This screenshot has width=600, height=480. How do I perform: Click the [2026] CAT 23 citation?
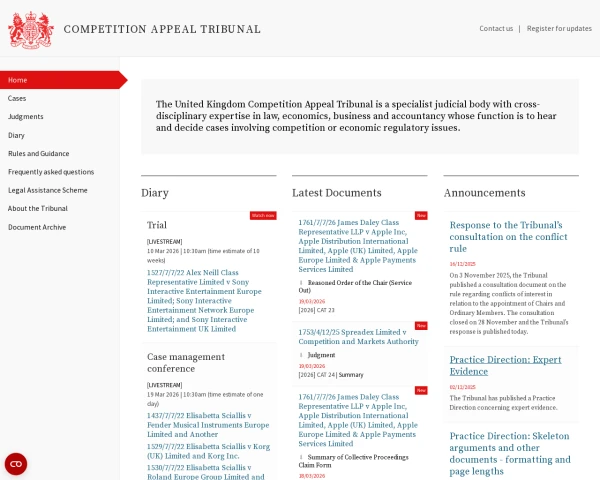[x=316, y=310]
